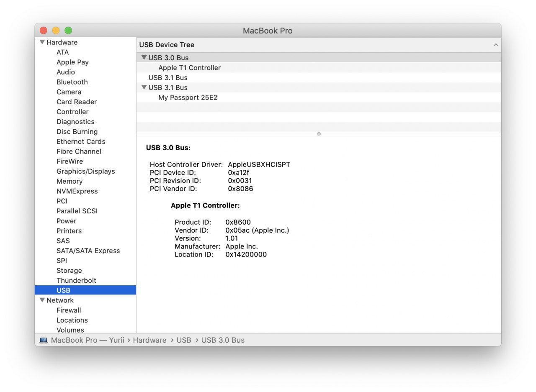Select Disc Burning in the sidebar

tap(77, 132)
